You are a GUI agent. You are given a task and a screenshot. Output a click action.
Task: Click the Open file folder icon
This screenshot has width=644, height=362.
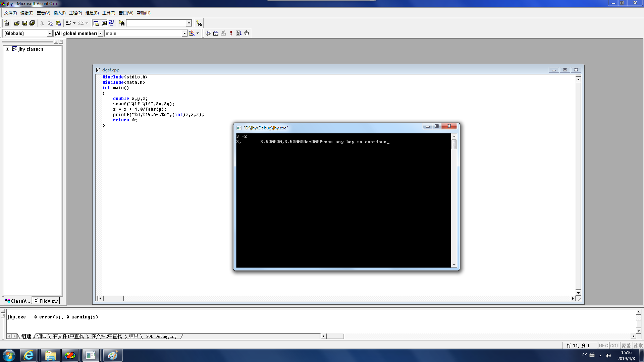coord(17,23)
